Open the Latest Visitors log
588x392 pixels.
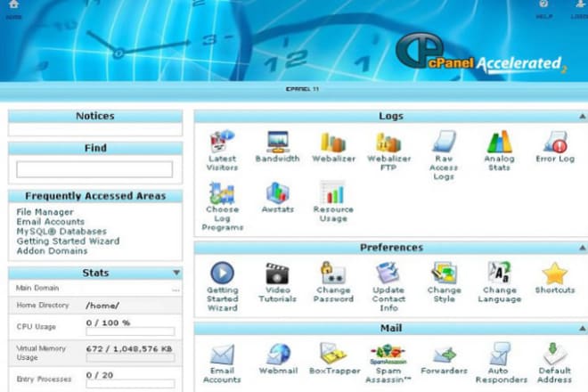[223, 151]
